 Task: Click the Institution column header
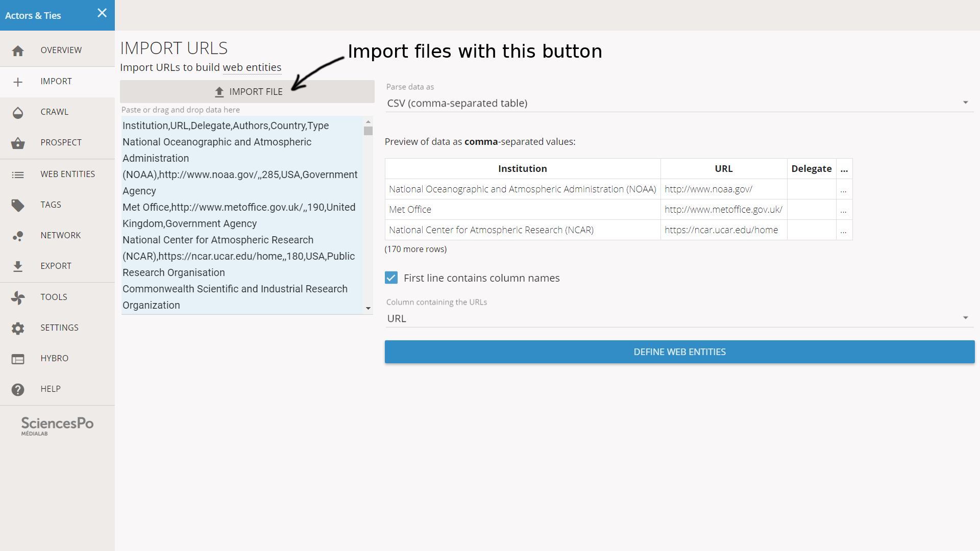pyautogui.click(x=522, y=169)
